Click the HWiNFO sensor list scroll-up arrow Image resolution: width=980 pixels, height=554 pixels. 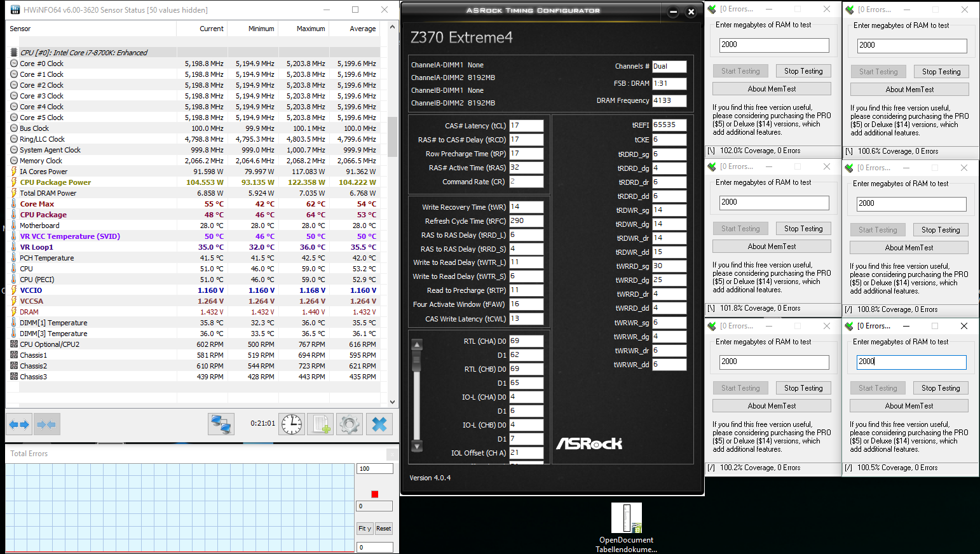[x=392, y=27]
